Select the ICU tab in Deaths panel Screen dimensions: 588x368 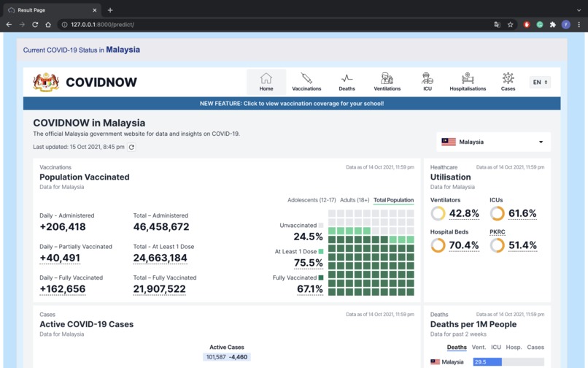496,348
